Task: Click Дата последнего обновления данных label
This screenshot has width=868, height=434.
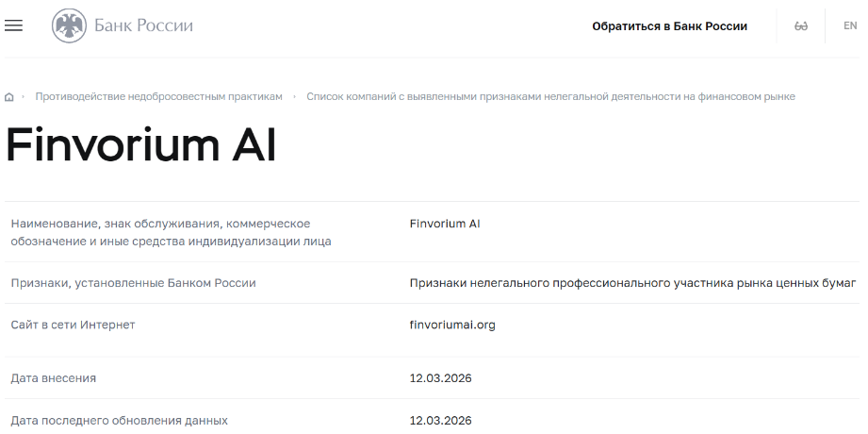Action: click(x=119, y=420)
